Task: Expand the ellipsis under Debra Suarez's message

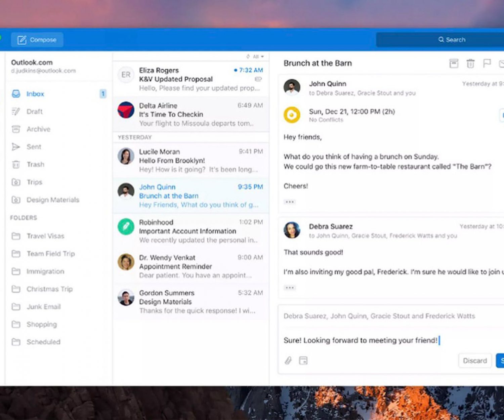Action: 290,288
